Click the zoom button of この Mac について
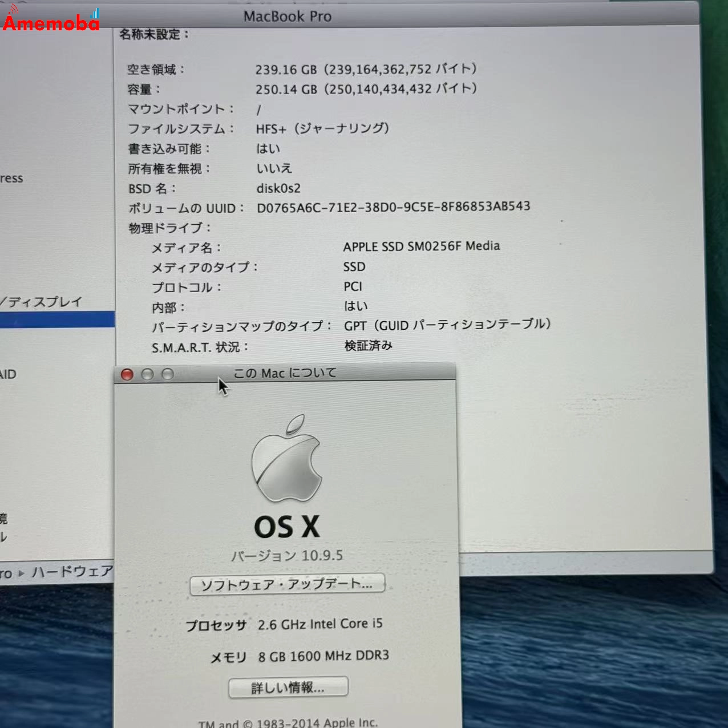This screenshot has width=728, height=728. click(x=167, y=374)
